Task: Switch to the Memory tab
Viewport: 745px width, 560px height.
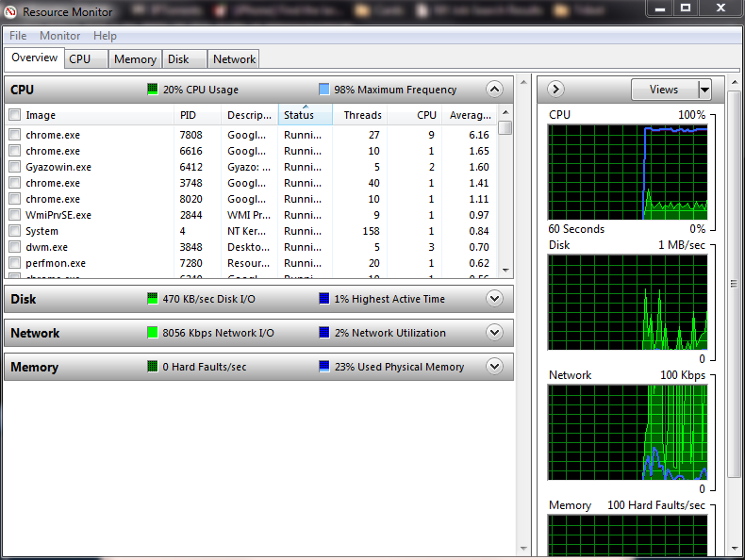Action: pyautogui.click(x=135, y=58)
